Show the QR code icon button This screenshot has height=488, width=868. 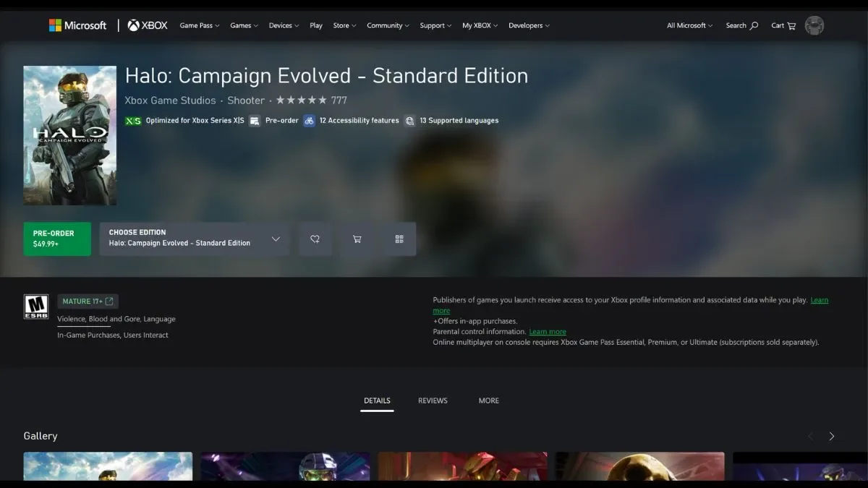pyautogui.click(x=399, y=239)
